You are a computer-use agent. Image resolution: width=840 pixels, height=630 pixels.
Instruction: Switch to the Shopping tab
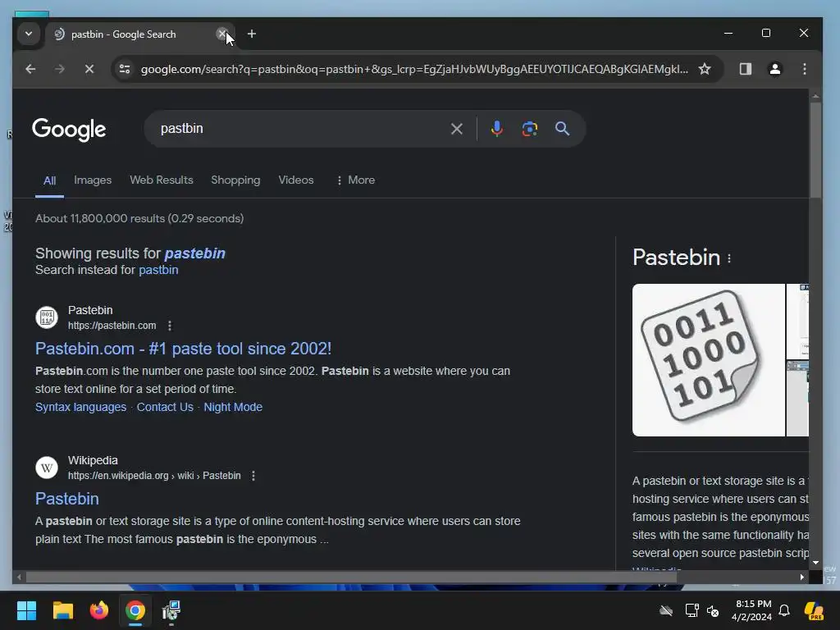235,180
